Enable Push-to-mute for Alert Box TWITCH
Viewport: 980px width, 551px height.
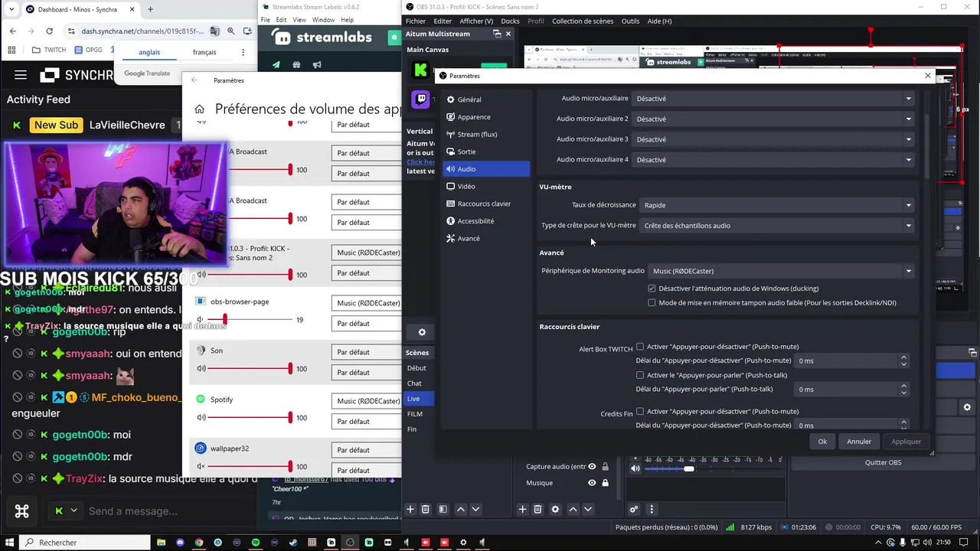click(640, 347)
